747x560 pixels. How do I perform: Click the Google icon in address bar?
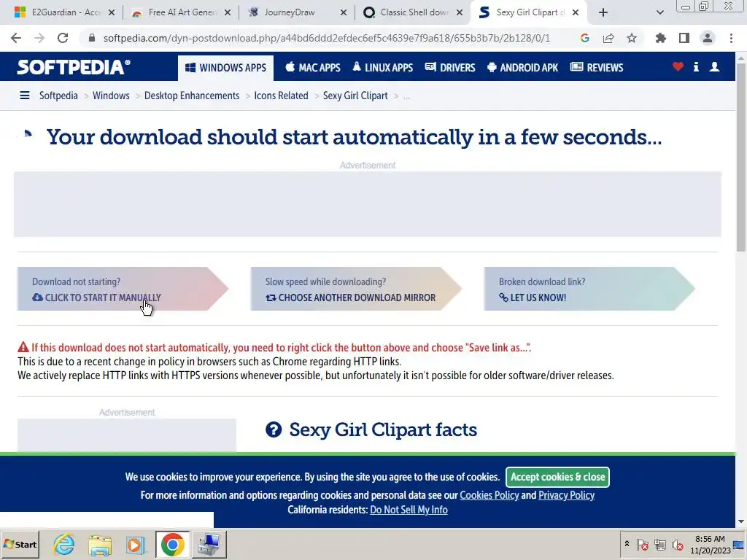[585, 38]
